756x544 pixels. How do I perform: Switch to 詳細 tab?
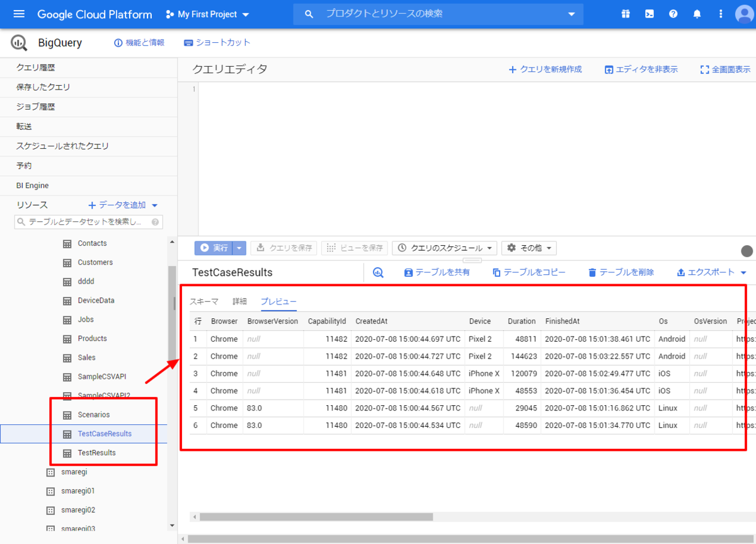[x=239, y=301]
